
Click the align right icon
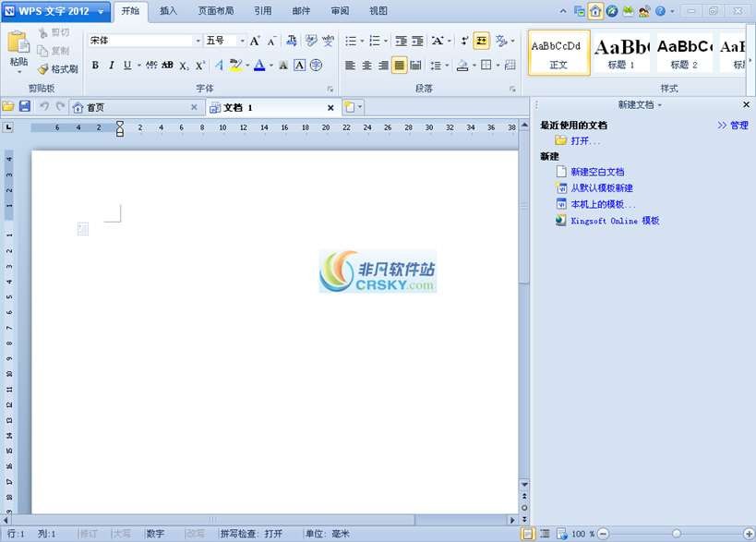click(x=383, y=66)
